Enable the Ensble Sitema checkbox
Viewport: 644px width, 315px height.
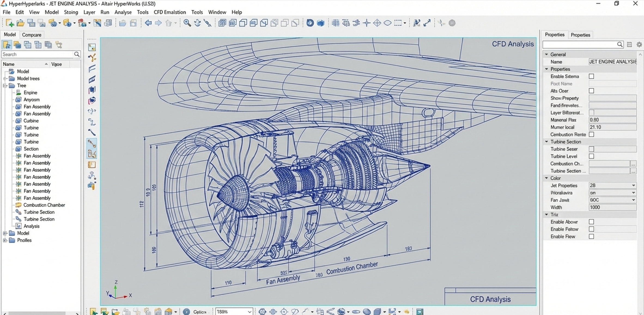[592, 76]
